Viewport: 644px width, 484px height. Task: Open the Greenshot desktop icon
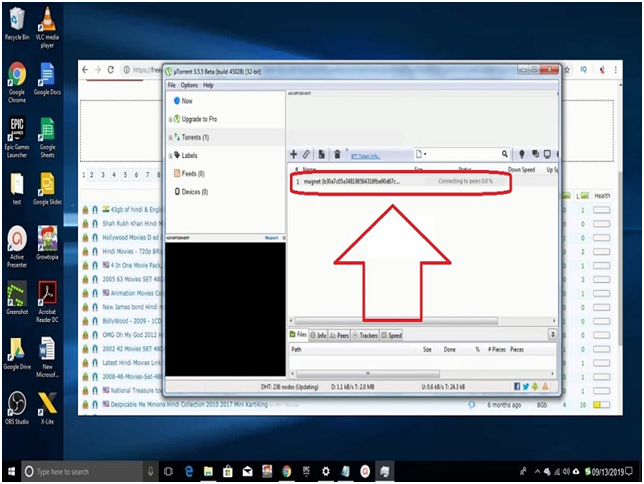(x=17, y=298)
